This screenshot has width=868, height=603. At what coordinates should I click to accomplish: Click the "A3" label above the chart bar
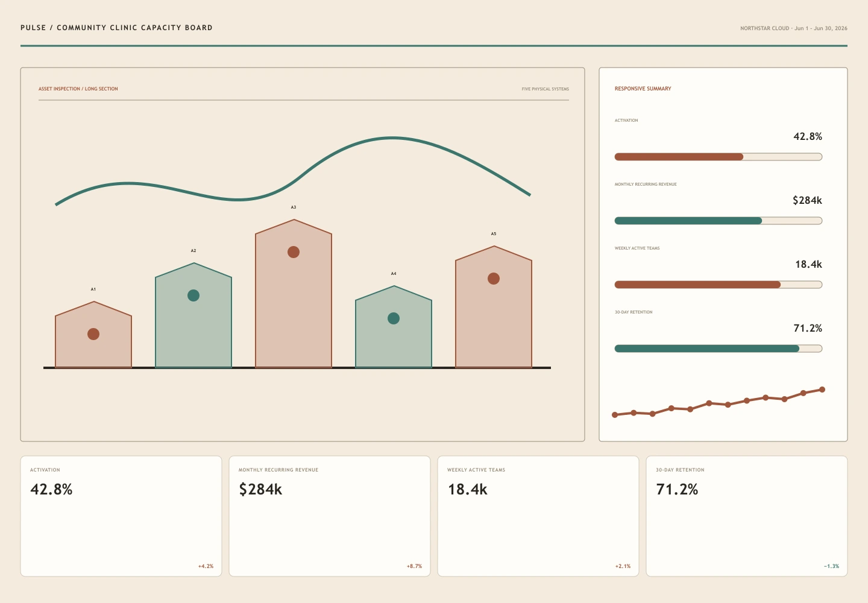294,207
